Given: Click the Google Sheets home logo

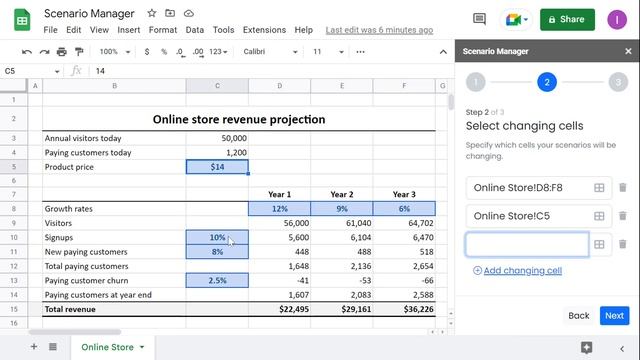Looking at the screenshot, I should point(22,20).
